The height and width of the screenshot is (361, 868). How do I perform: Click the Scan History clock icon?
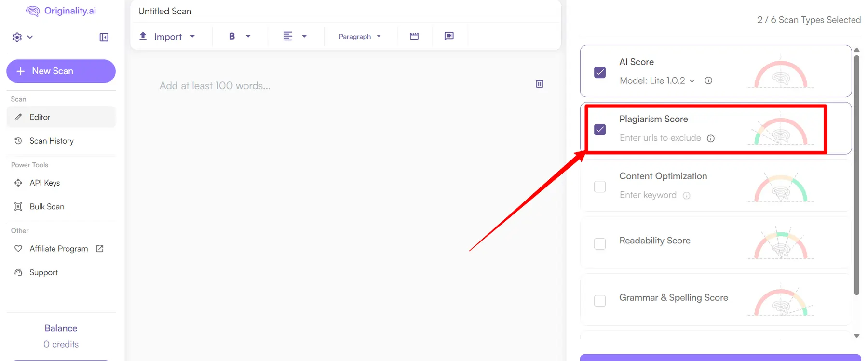click(18, 141)
